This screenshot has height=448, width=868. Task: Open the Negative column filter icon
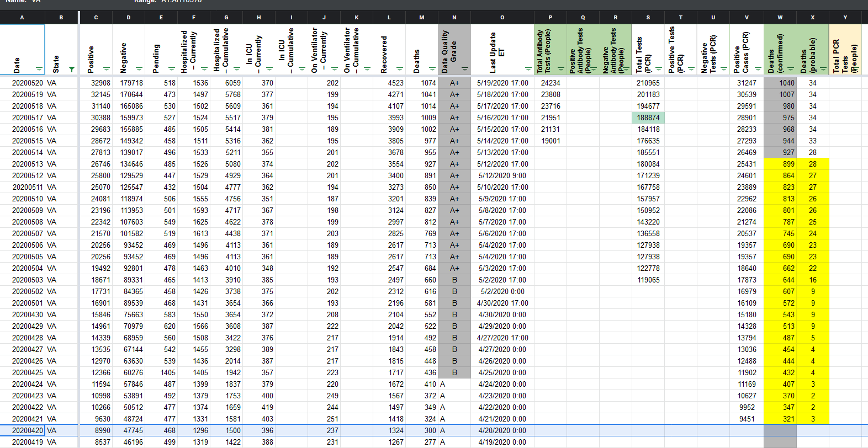[x=139, y=70]
